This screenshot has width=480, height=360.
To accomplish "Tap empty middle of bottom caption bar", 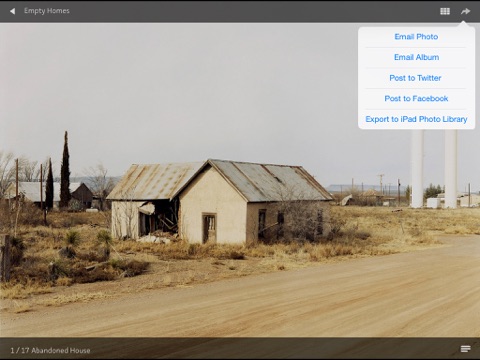I will (267, 349).
